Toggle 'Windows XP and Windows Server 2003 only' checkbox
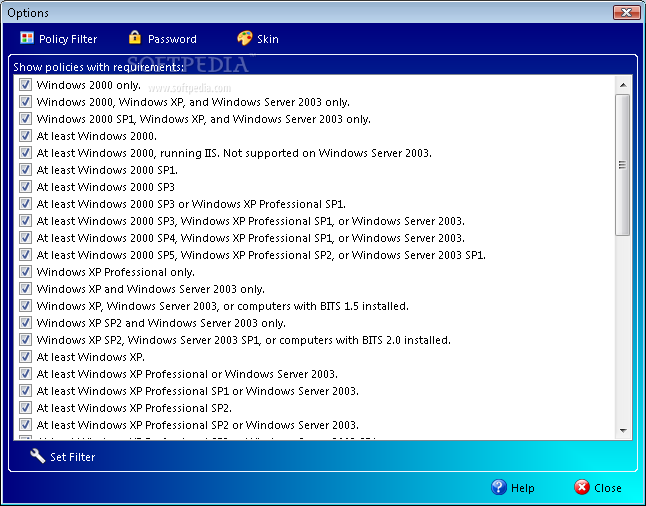 coord(25,288)
